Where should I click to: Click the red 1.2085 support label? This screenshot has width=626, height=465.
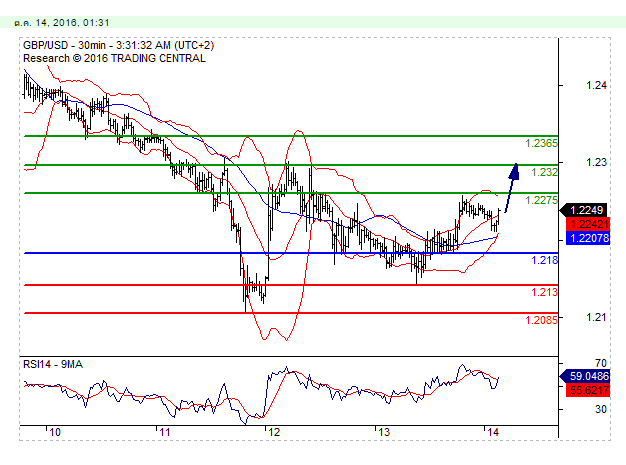(541, 320)
